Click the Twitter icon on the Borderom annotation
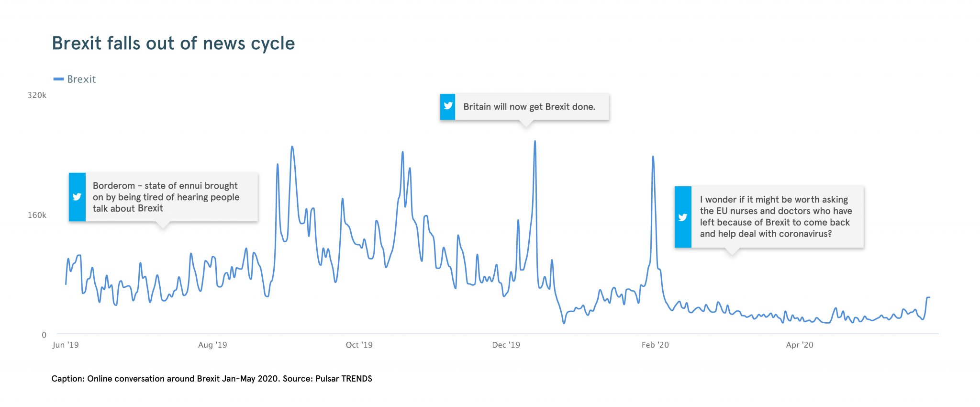Viewport: 980px width, 407px height. [77, 197]
